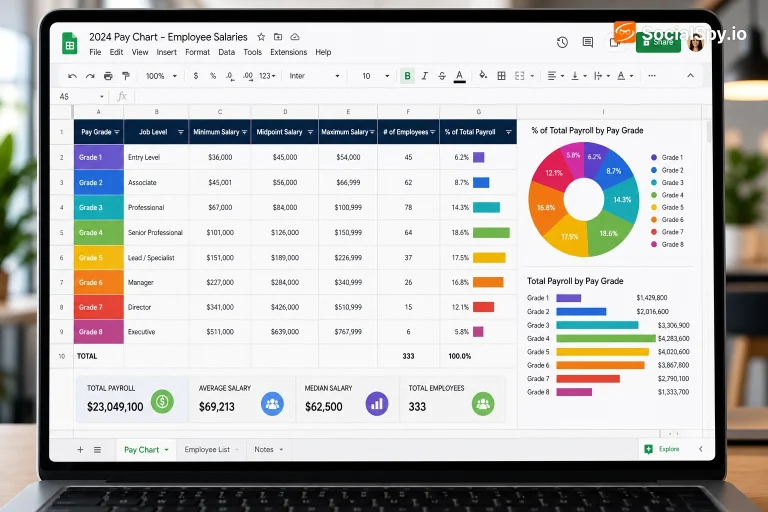Collapse the side panel arrow

coord(700,449)
